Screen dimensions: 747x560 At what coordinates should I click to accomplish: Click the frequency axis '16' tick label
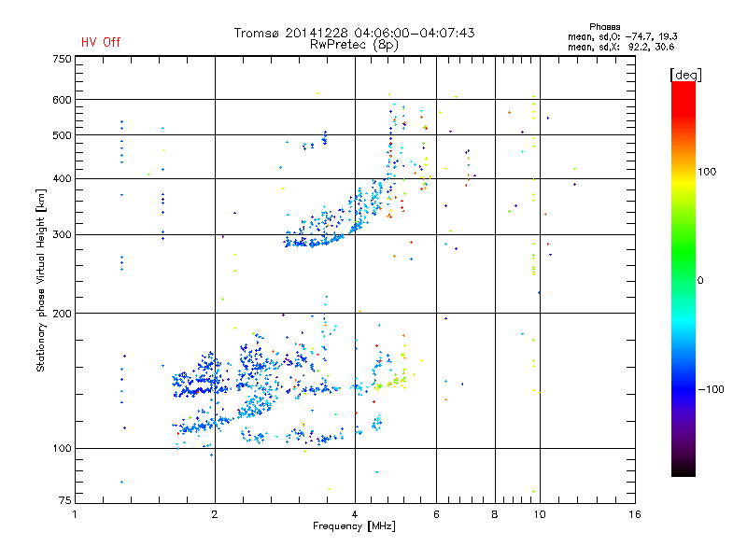(x=635, y=514)
